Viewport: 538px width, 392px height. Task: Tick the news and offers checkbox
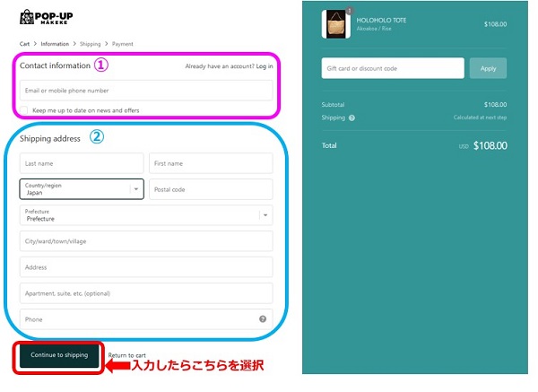coord(23,110)
